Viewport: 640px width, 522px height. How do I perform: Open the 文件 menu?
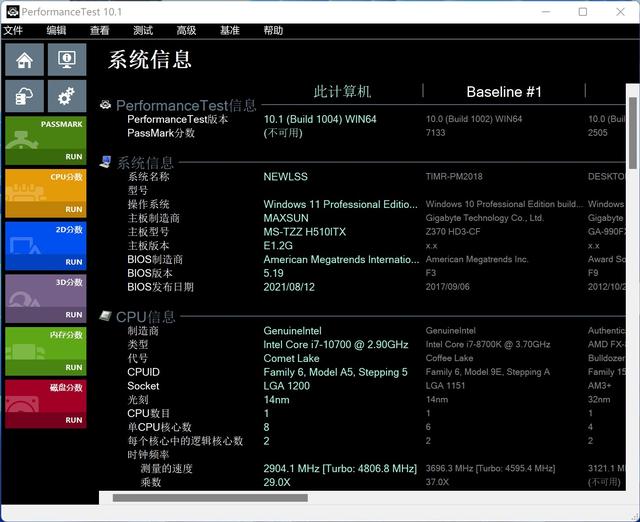[13, 31]
